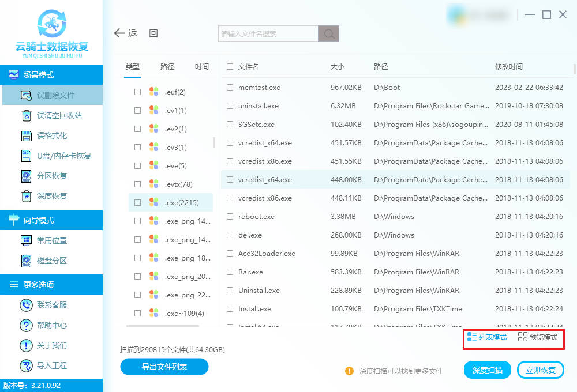Click the 导入工程 import project icon
The image size is (577, 392).
pos(26,365)
